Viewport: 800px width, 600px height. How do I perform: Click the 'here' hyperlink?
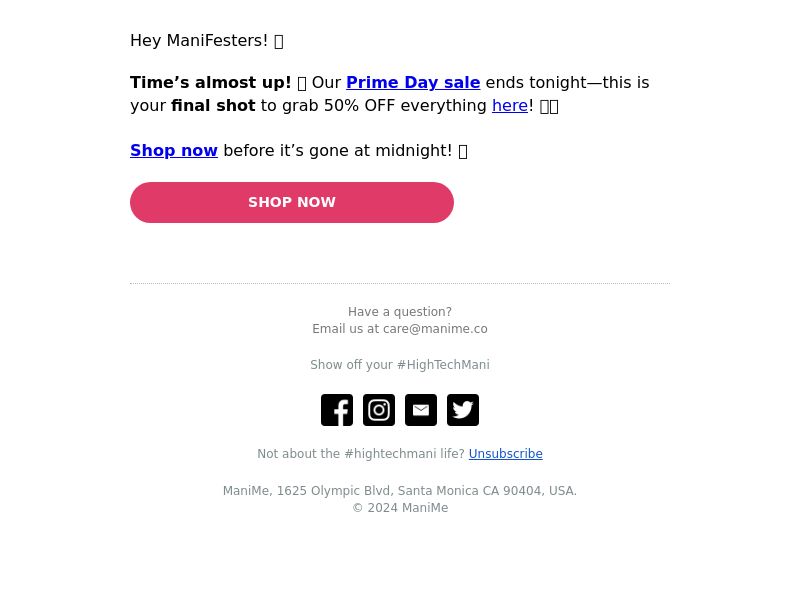pos(510,105)
